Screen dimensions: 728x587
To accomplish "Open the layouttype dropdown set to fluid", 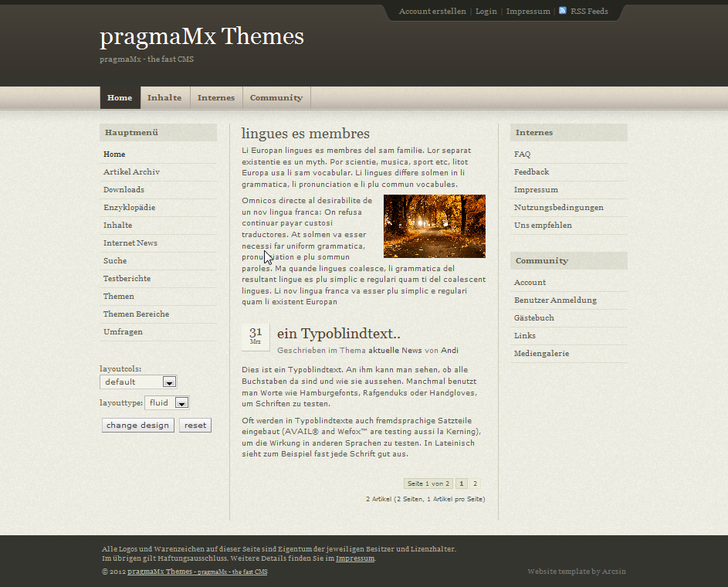I will 168,402.
